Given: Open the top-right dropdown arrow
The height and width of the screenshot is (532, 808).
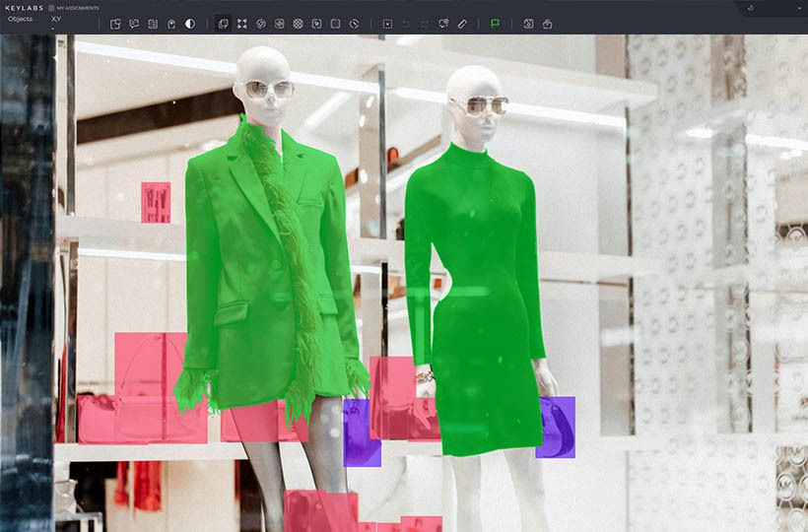Looking at the screenshot, I should coord(799,8).
